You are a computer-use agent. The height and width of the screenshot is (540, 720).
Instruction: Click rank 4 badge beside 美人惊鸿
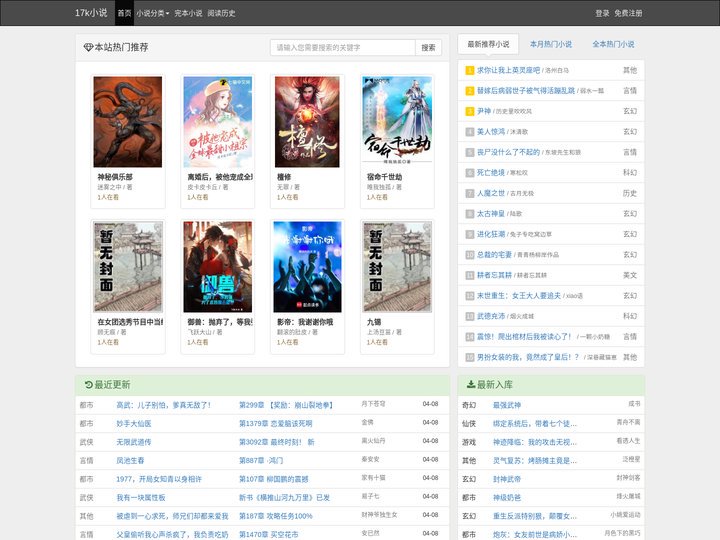tap(470, 132)
